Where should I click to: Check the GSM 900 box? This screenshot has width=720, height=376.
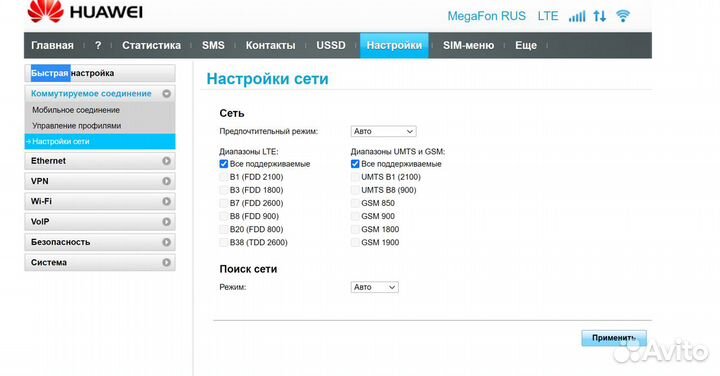pos(355,216)
